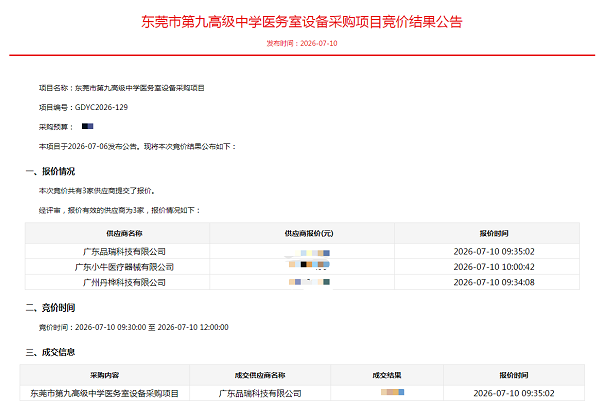The image size is (605, 408).
Task: Click winning supplier 广东品瑞科技有限公司 in deal table
Action: 260,393
